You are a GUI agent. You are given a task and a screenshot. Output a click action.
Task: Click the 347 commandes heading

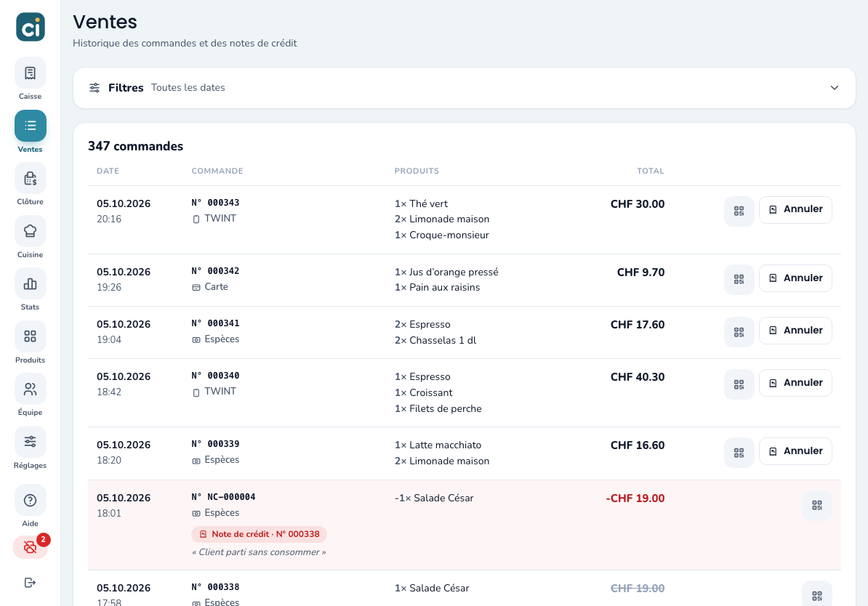point(136,146)
